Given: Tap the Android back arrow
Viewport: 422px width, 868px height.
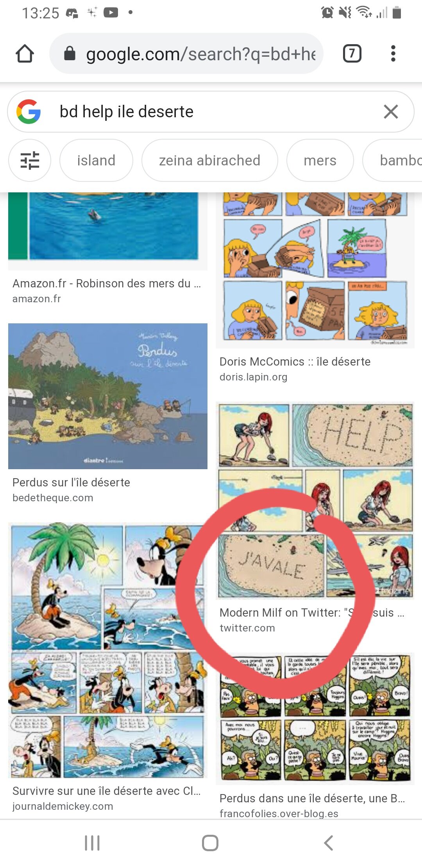Looking at the screenshot, I should click(329, 843).
